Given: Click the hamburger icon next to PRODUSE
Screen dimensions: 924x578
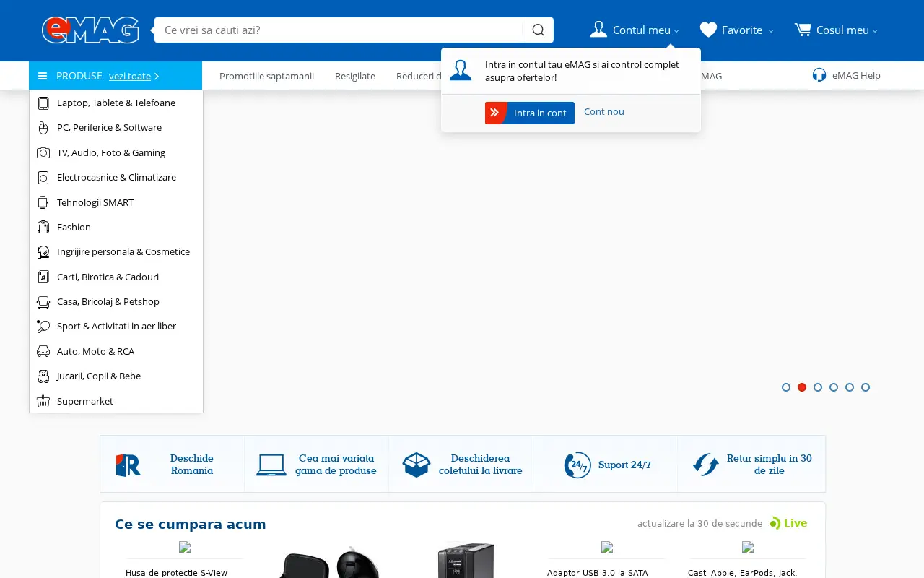Looking at the screenshot, I should (x=43, y=76).
